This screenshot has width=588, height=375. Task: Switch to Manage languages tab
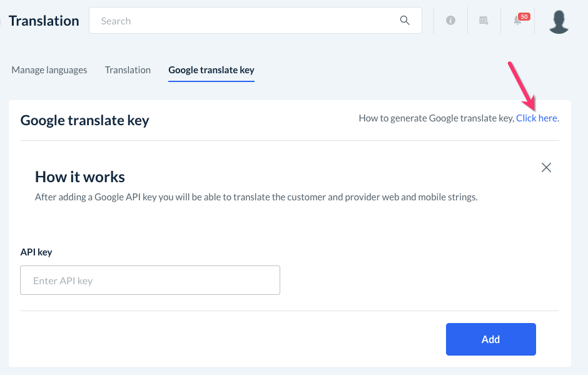[49, 70]
